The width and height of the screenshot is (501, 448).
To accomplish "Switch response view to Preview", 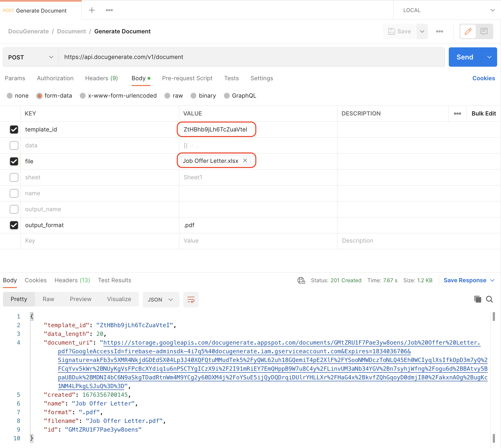I will (x=81, y=299).
